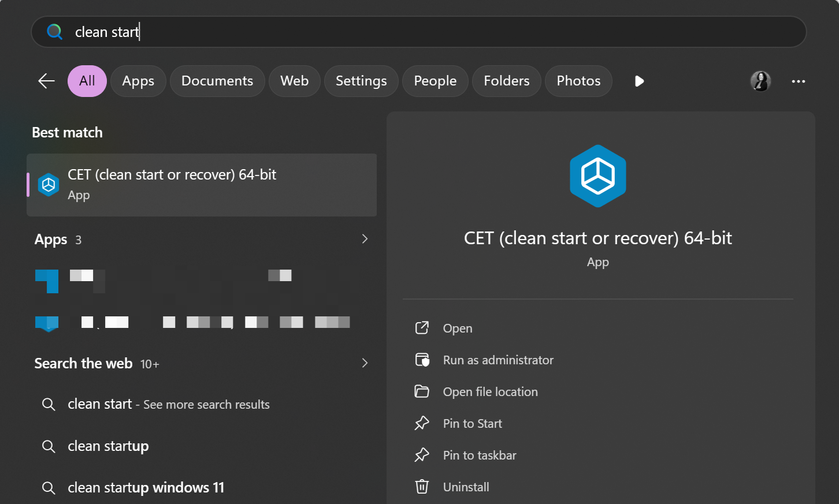Choose the Settings filter tab
The height and width of the screenshot is (504, 839).
click(361, 81)
